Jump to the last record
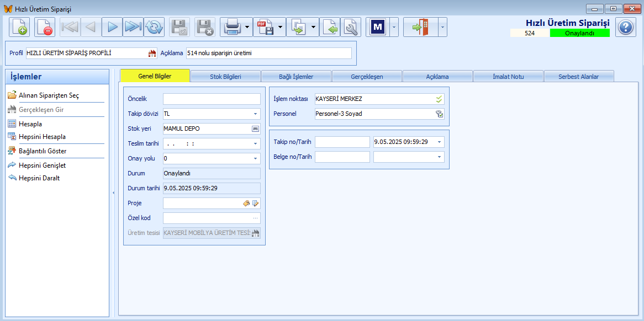 (x=133, y=27)
